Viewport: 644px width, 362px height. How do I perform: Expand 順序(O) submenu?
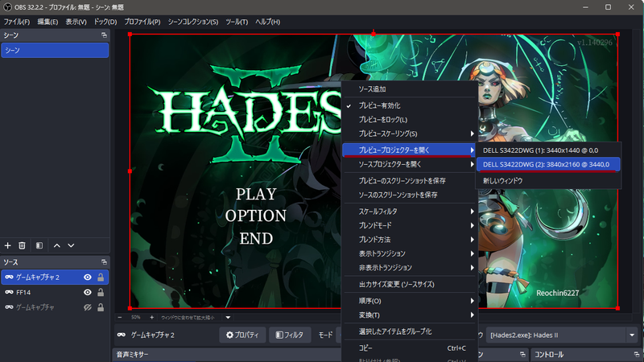(x=410, y=301)
